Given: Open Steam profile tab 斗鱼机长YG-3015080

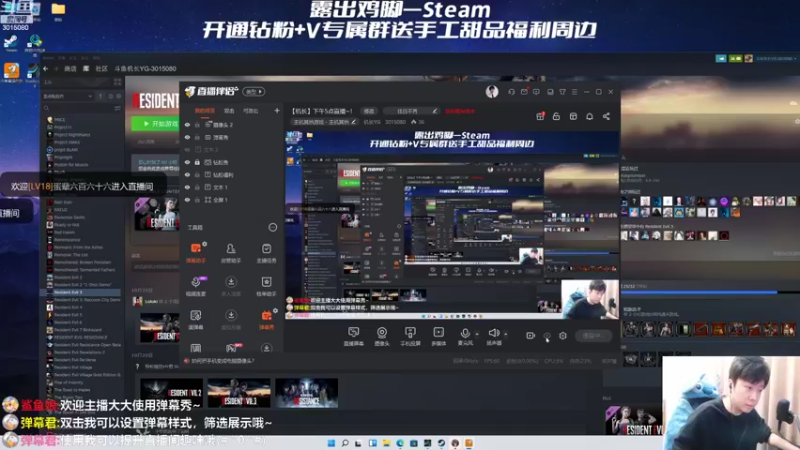Looking at the screenshot, I should (x=145, y=68).
